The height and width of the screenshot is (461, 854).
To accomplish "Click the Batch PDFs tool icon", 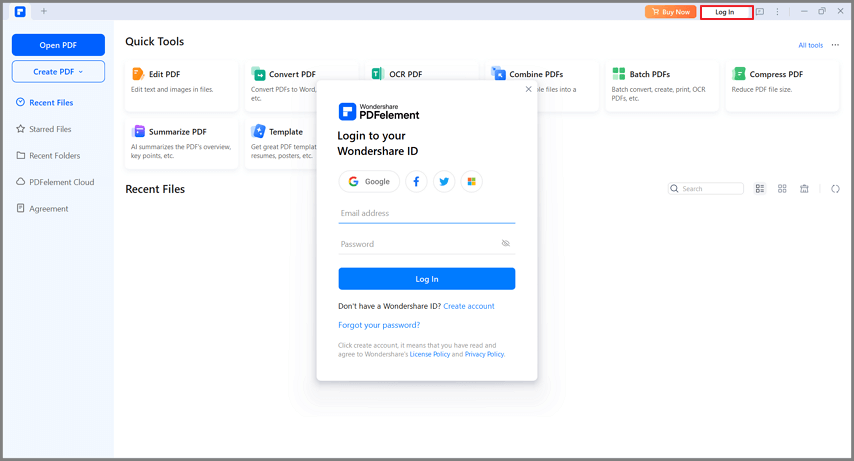I will pos(619,74).
